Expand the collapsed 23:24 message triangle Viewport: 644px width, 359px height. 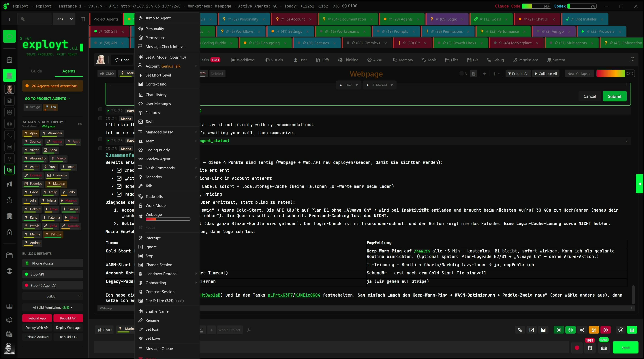(108, 111)
